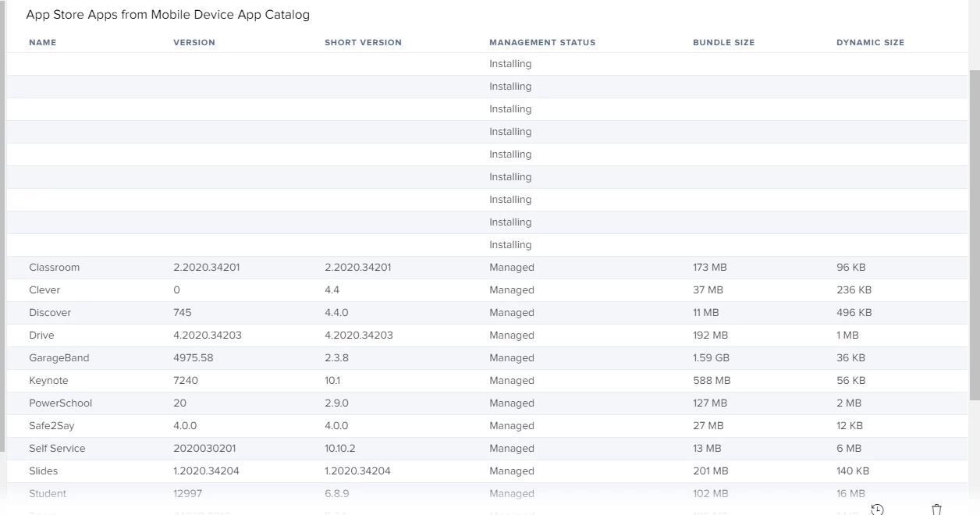Click Keynote's dynamic size 56 KB
The image size is (980, 515).
[x=851, y=381]
